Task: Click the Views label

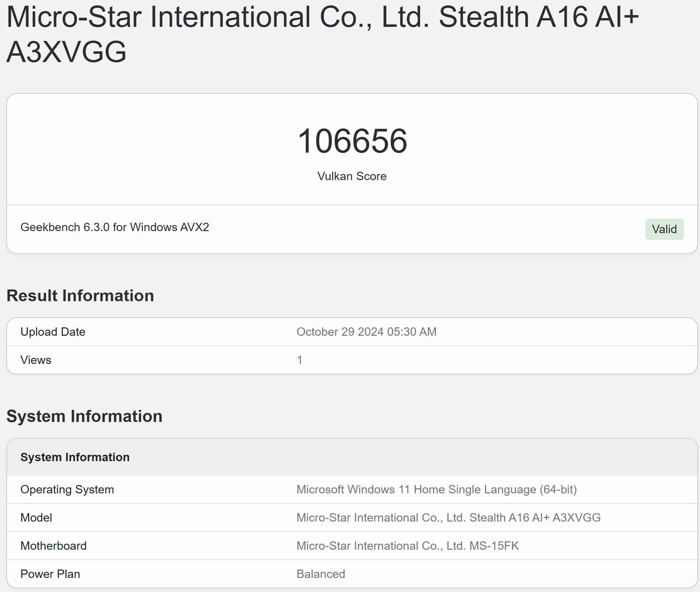Action: tap(36, 360)
